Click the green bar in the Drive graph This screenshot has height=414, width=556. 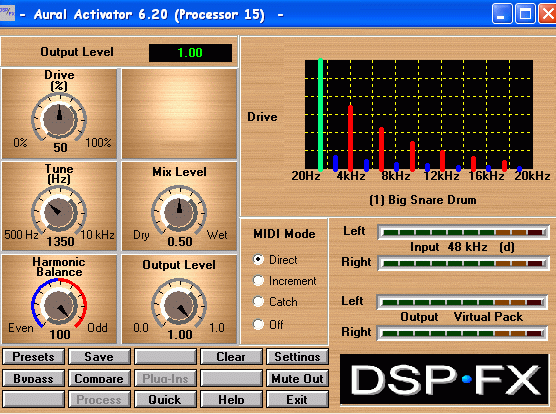[321, 114]
